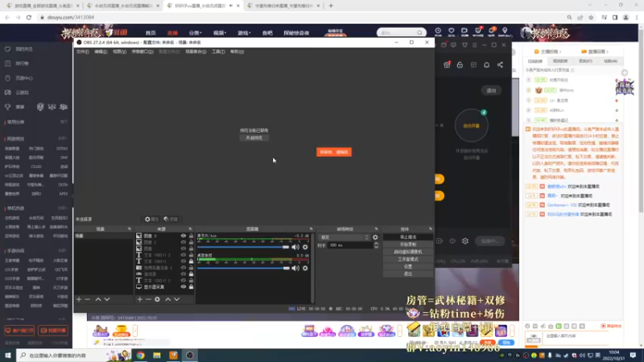Expand the category dropdown in the Douyu navigation bar

point(195,33)
